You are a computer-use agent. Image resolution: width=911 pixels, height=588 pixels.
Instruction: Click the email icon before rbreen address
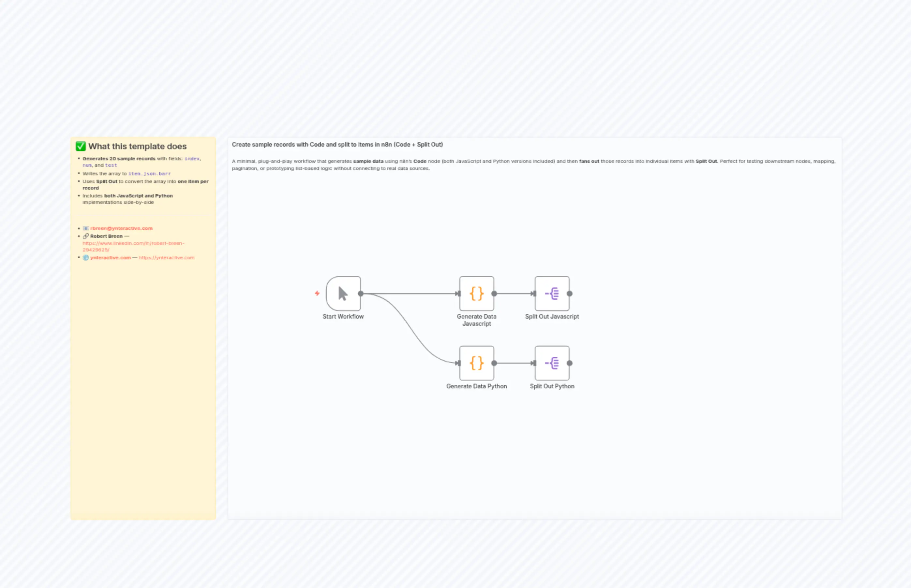(86, 228)
